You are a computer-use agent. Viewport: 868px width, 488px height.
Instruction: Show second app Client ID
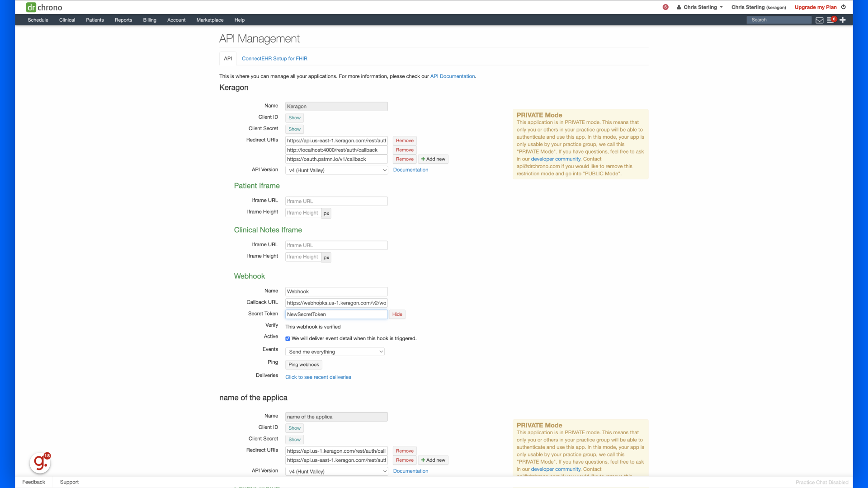point(294,428)
